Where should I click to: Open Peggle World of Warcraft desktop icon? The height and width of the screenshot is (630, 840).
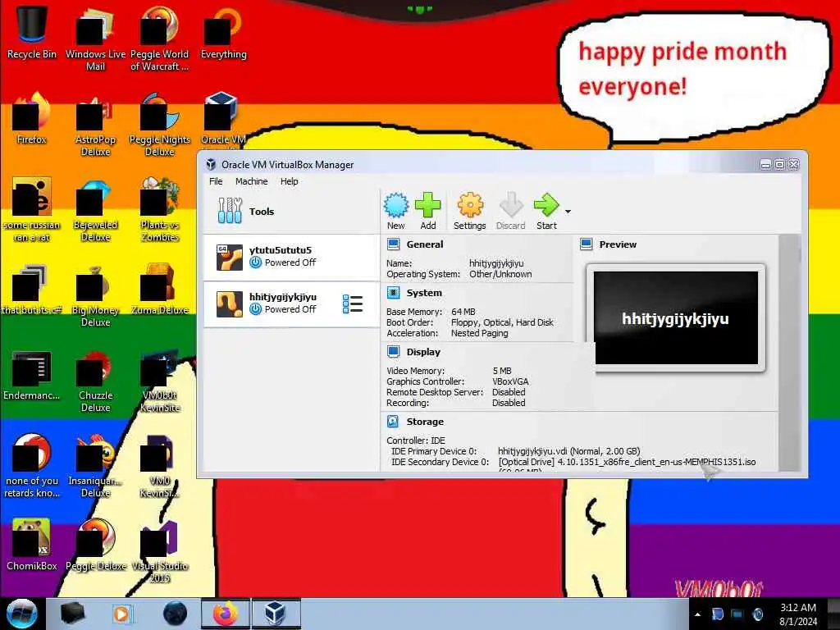point(160,39)
